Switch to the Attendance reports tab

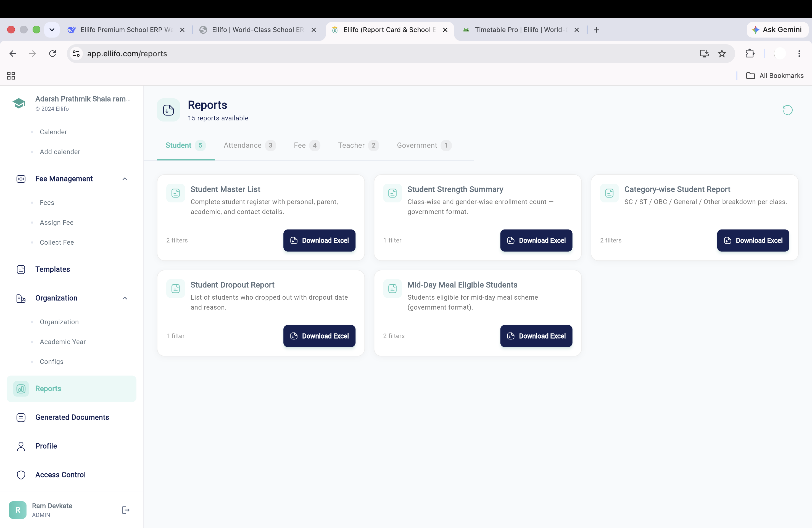[x=250, y=145]
